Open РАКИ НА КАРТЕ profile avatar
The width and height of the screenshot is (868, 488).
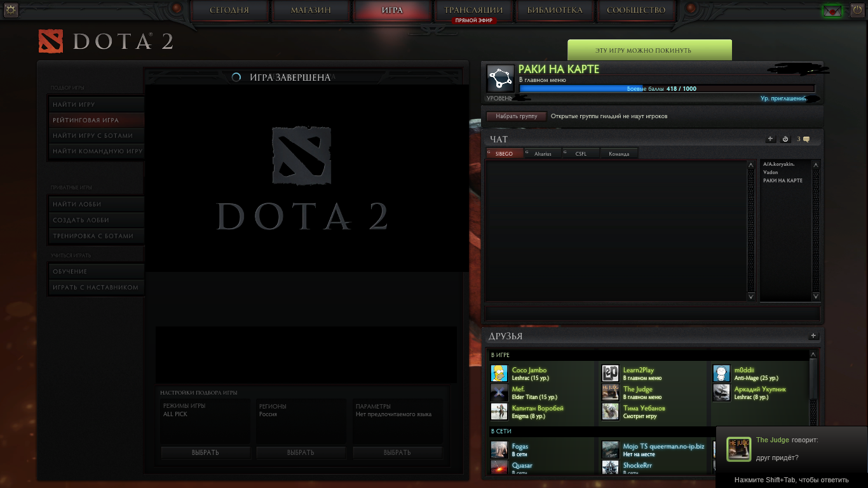(x=501, y=78)
